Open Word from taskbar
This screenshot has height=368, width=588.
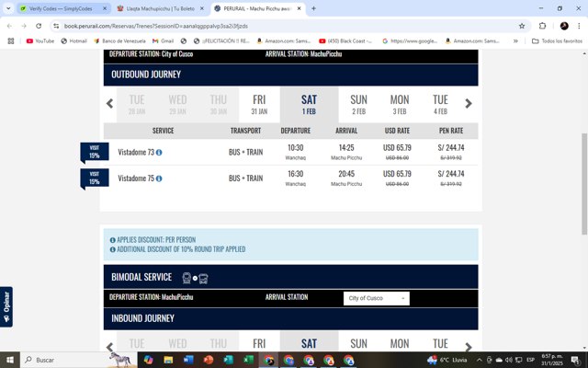(x=188, y=360)
